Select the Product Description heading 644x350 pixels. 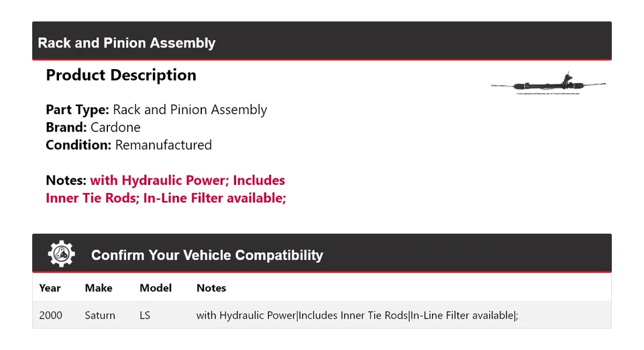121,75
